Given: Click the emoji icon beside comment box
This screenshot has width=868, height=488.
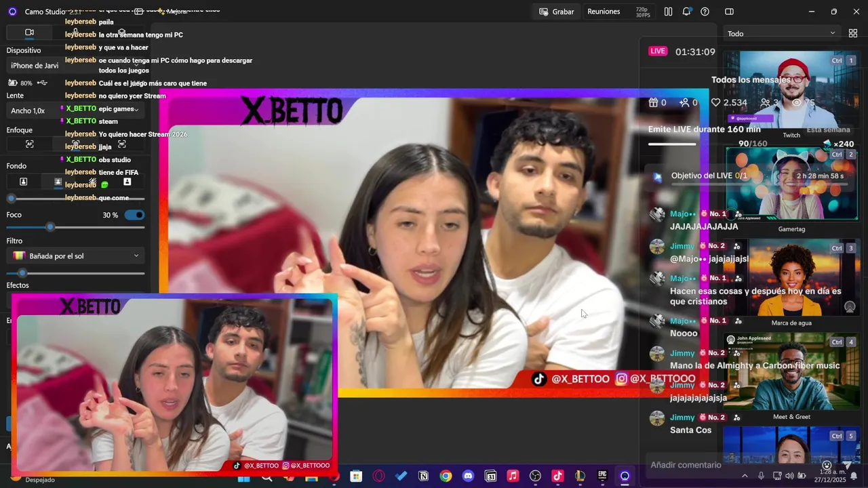Looking at the screenshot, I should tap(827, 465).
